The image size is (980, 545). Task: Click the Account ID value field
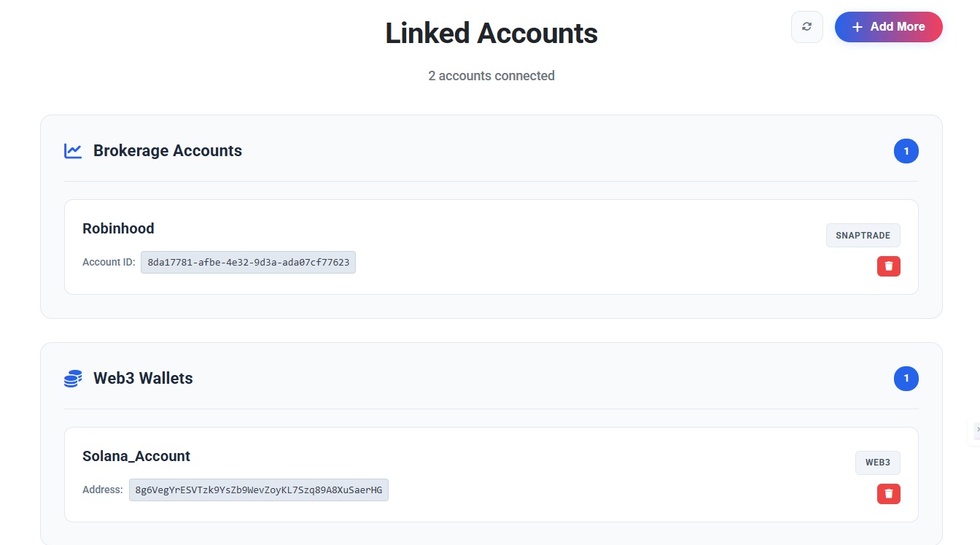point(248,262)
